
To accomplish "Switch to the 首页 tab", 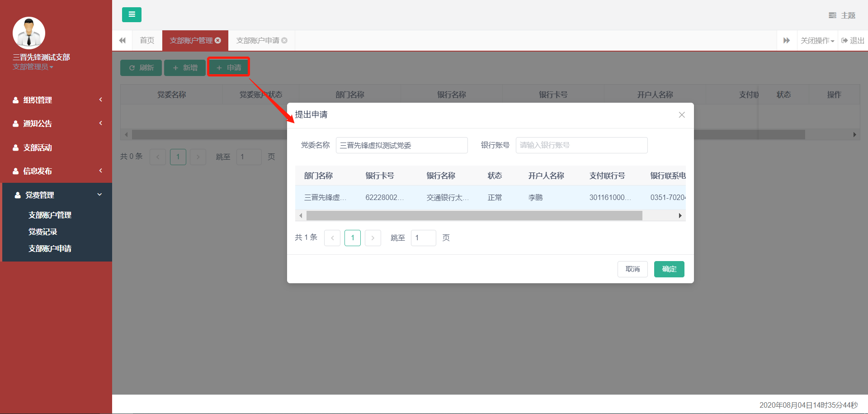I will tap(147, 40).
